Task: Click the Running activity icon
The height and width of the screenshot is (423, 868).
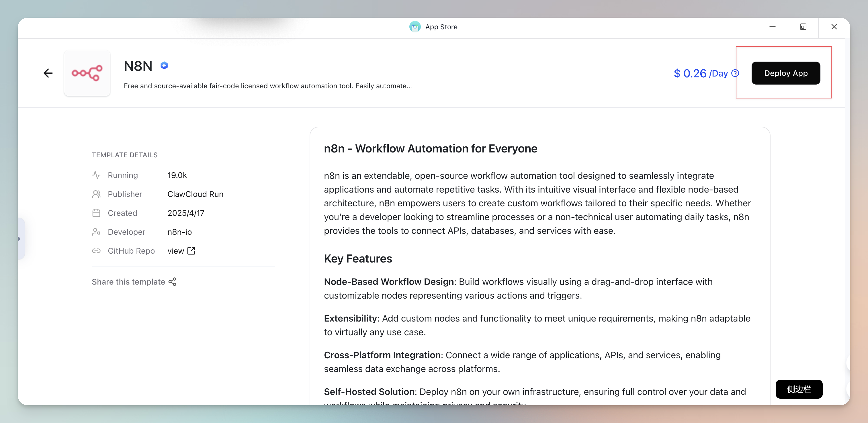Action: pyautogui.click(x=96, y=175)
